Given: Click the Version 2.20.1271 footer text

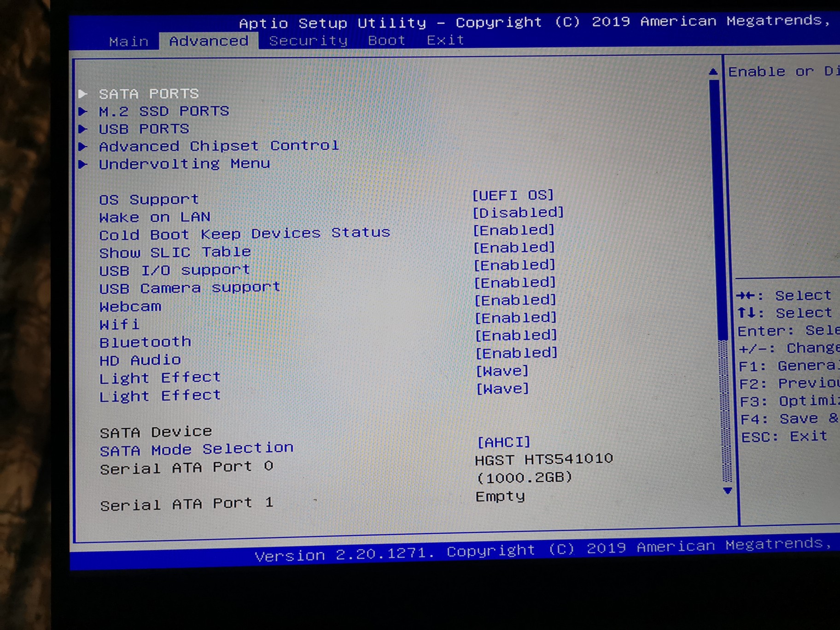Looking at the screenshot, I should (344, 554).
